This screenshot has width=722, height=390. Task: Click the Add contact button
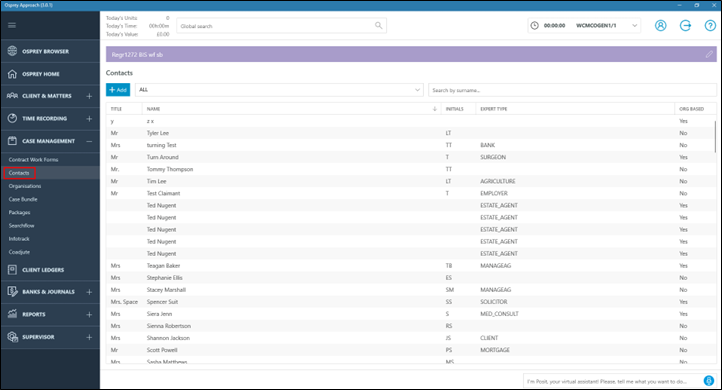pyautogui.click(x=118, y=90)
